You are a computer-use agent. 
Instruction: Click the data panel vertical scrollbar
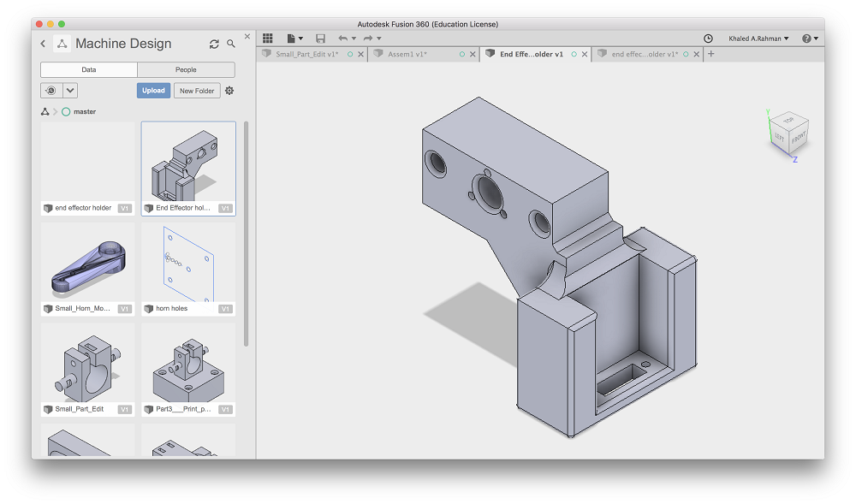tap(247, 234)
